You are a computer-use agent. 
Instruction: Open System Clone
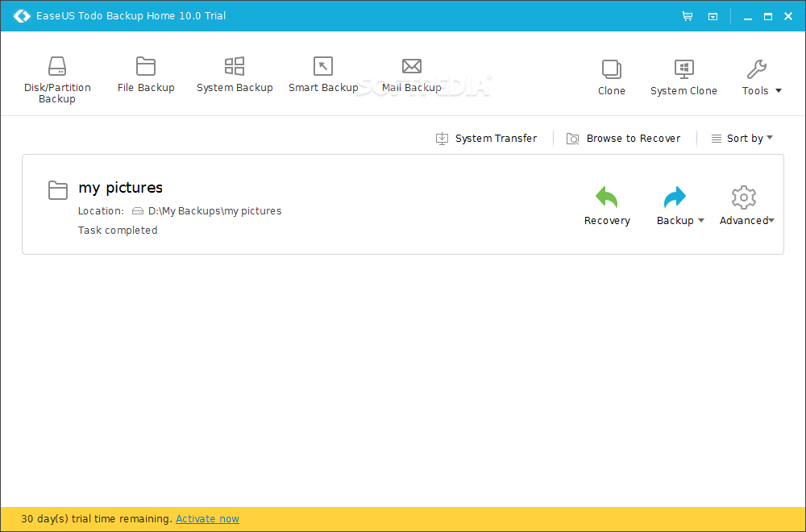tap(683, 77)
